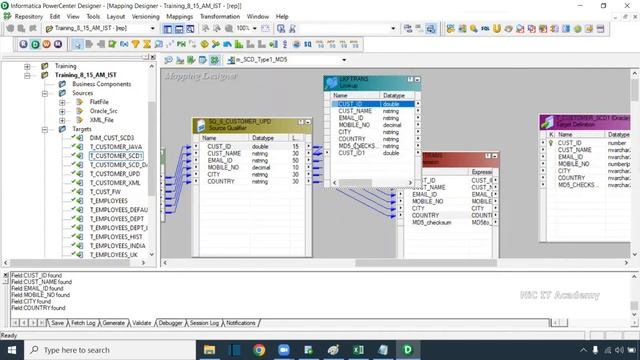Open the Training_8_15_AM_IST repository dropdown
Screen dimensions: 640x360
coord(153,28)
